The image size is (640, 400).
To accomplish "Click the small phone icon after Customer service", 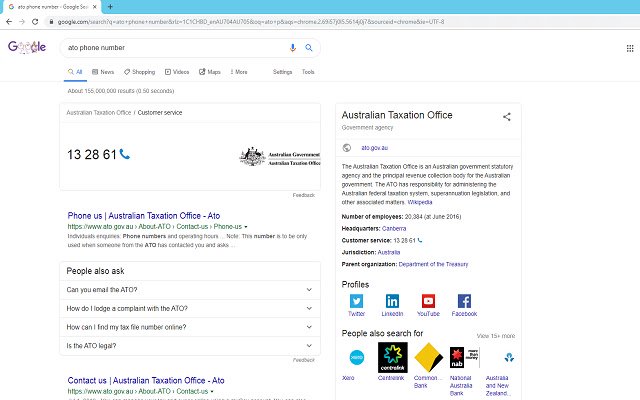I will click(x=420, y=240).
